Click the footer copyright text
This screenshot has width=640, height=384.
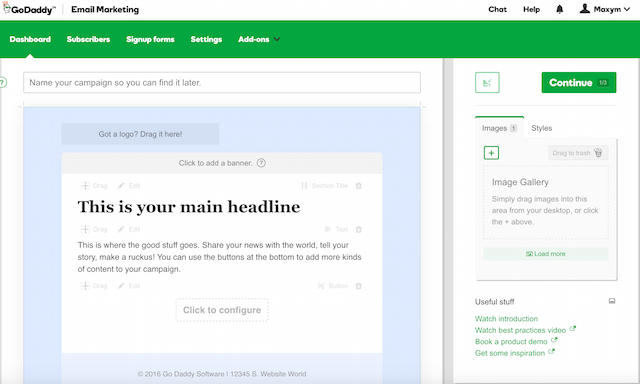[x=222, y=374]
